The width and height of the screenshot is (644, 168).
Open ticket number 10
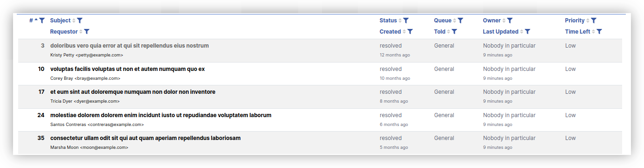tap(41, 69)
